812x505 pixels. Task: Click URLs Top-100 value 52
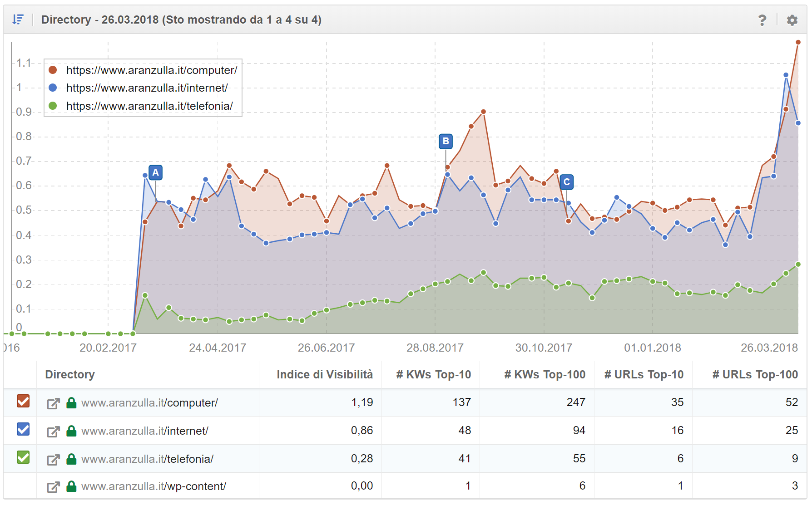click(792, 402)
